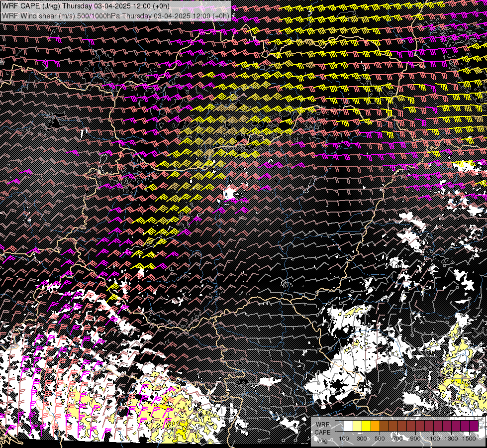This screenshot has height=448, width=487.
Task: Select the purple above-1500 legend swatch
Action: [x=474, y=426]
